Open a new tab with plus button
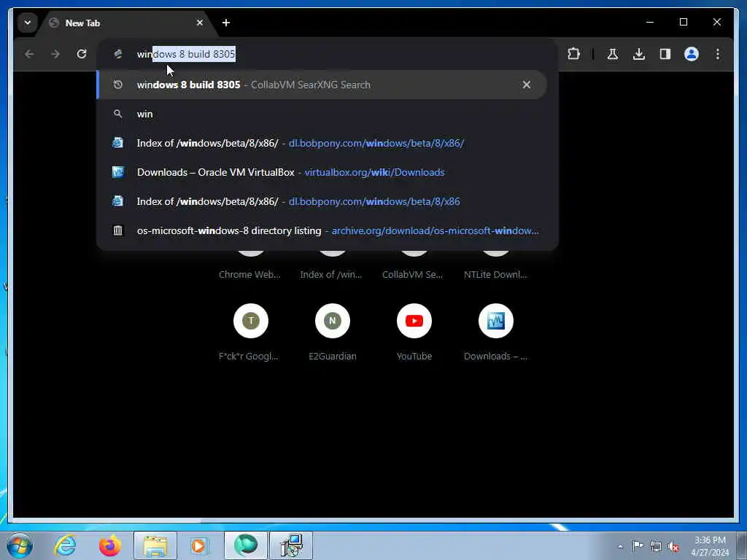The width and height of the screenshot is (747, 560). click(x=226, y=23)
